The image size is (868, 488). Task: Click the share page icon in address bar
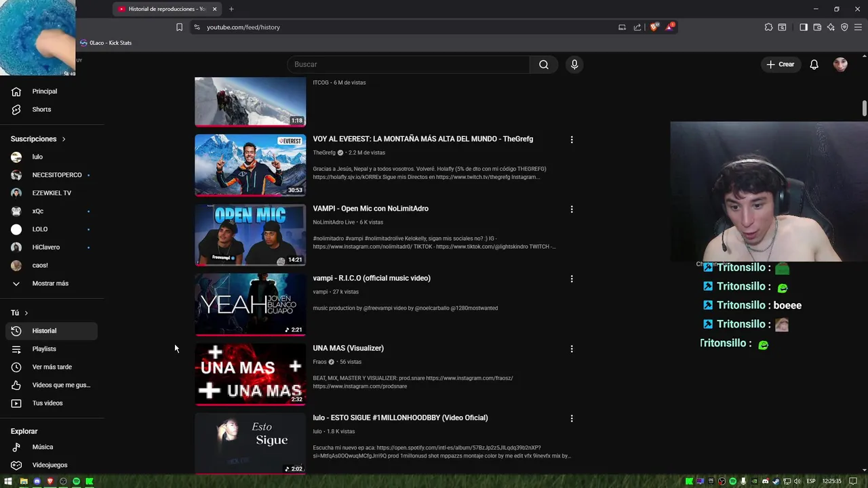tap(637, 27)
